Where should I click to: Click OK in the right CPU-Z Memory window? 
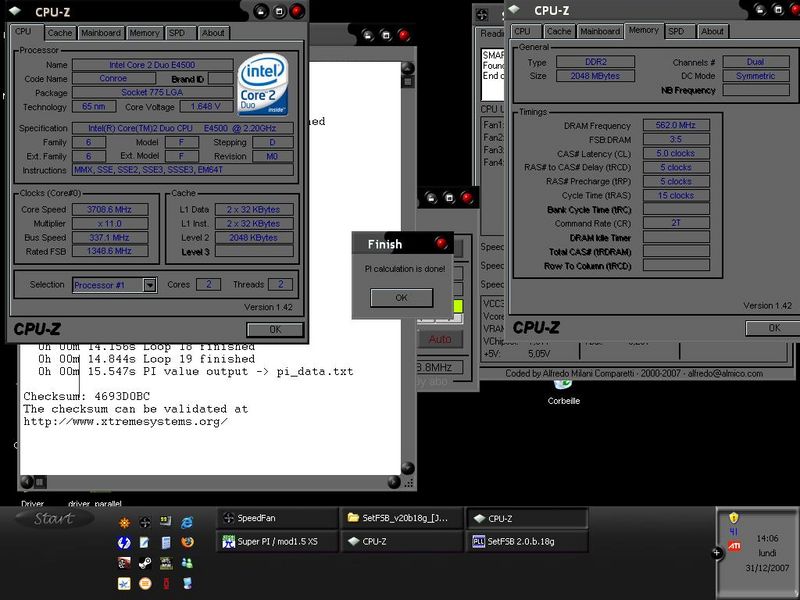(772, 328)
